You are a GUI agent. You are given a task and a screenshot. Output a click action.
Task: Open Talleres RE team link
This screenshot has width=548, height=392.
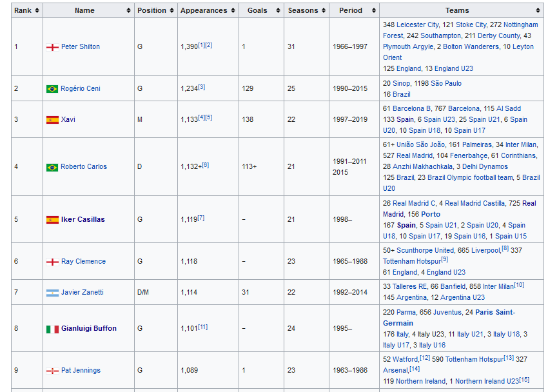(x=409, y=286)
